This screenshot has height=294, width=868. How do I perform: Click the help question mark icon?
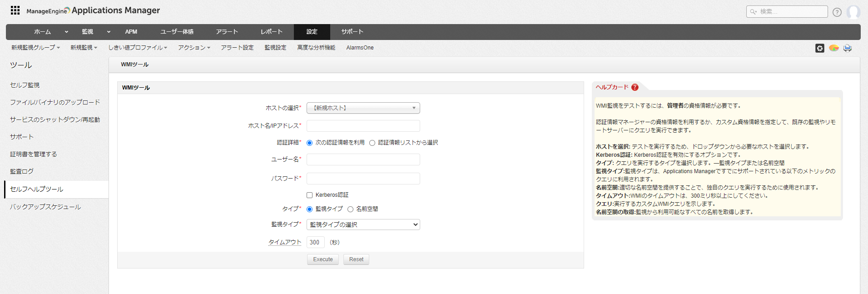[837, 12]
